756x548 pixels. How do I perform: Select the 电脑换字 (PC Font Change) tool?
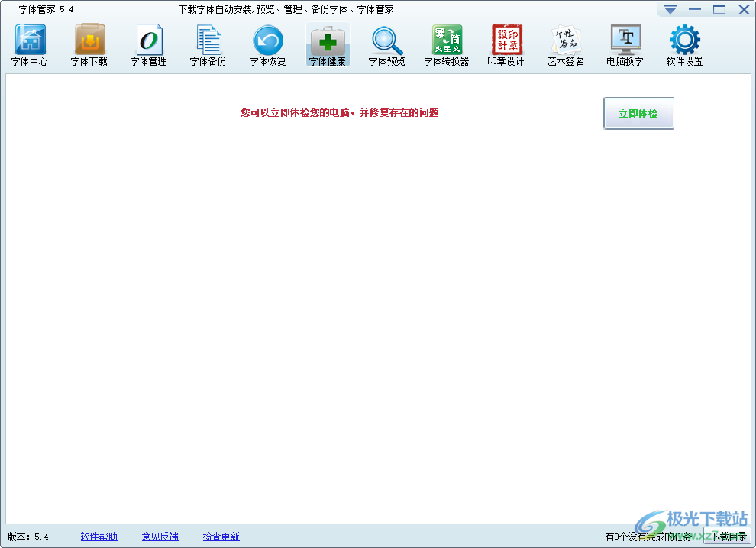[625, 44]
